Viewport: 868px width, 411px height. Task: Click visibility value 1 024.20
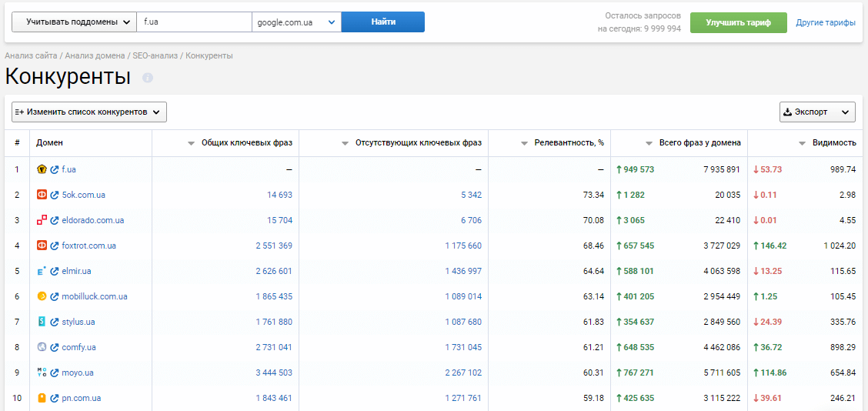pos(839,246)
